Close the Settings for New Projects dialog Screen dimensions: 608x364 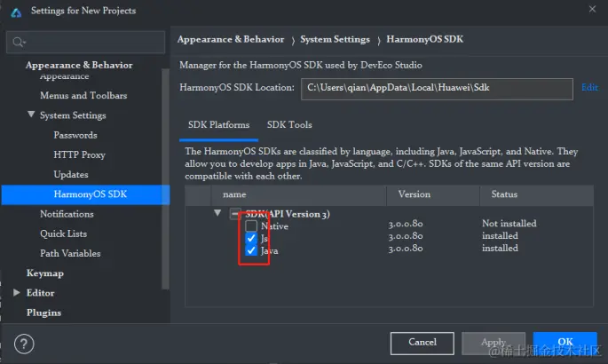pos(592,9)
